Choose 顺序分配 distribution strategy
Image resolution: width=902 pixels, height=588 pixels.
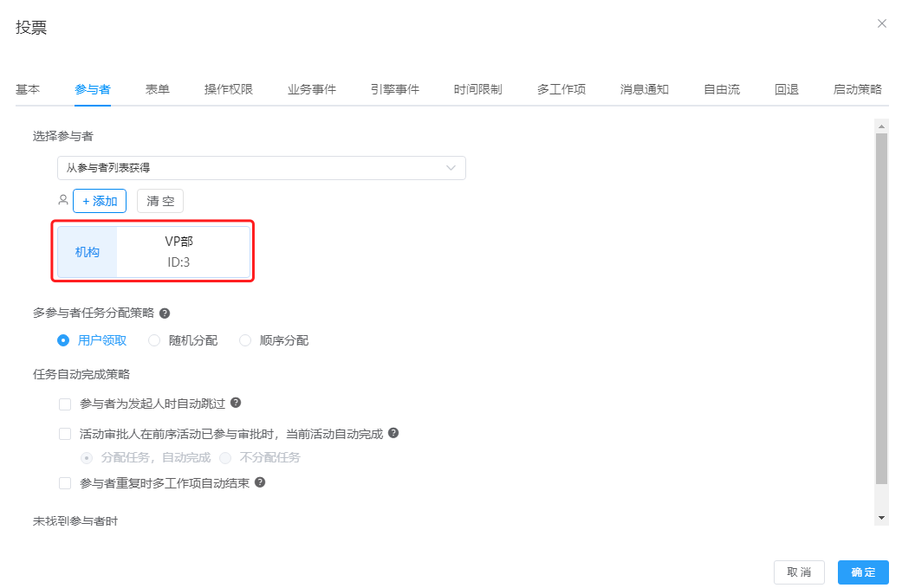(x=245, y=340)
